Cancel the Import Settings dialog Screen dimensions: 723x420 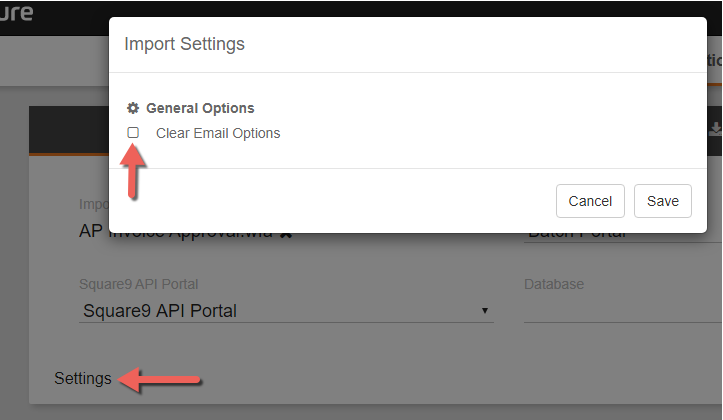point(590,201)
